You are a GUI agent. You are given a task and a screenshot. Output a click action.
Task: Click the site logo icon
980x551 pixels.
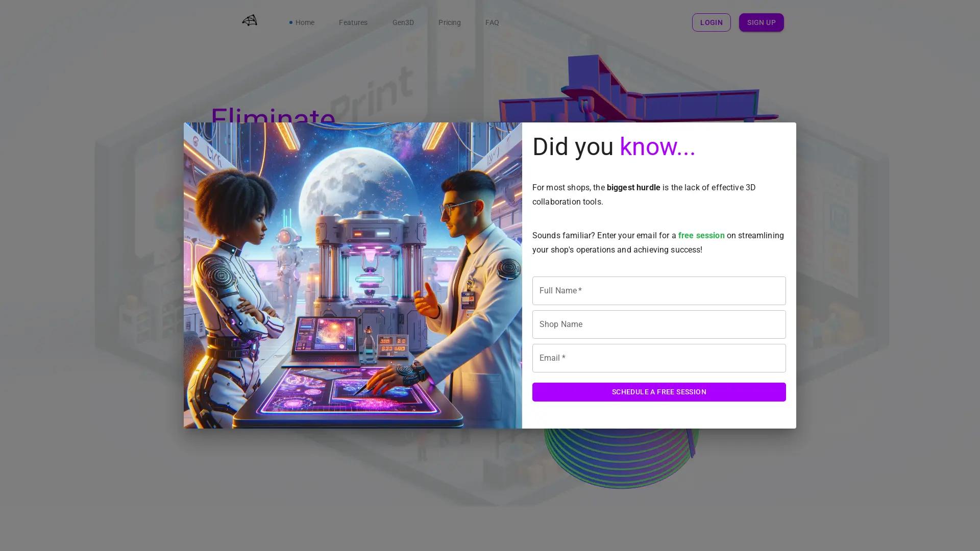click(250, 20)
